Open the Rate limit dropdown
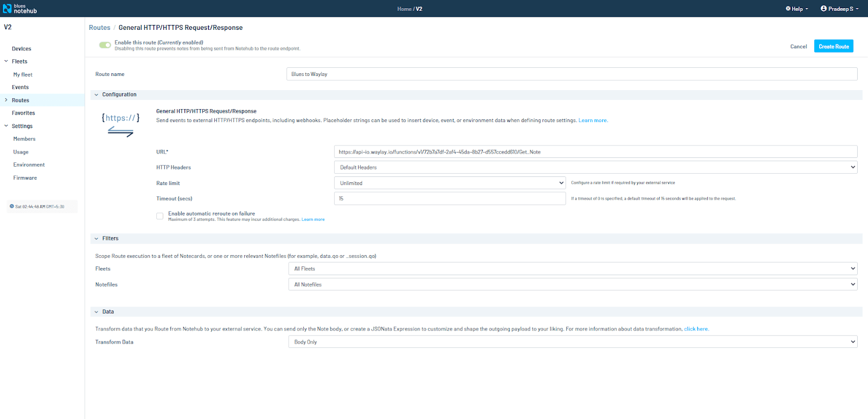868x419 pixels. click(450, 183)
